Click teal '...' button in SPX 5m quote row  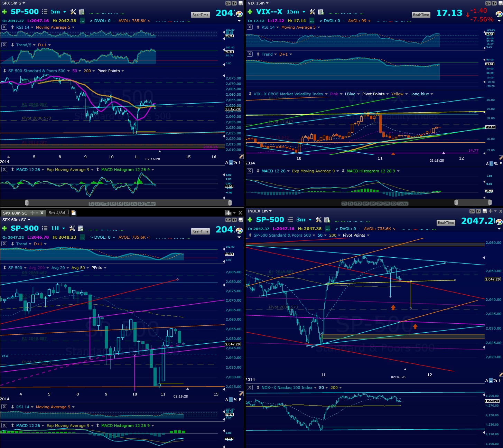tap(82, 21)
